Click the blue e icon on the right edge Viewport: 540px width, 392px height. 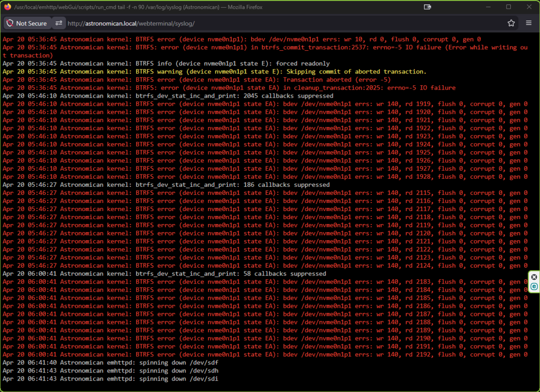[x=534, y=287]
